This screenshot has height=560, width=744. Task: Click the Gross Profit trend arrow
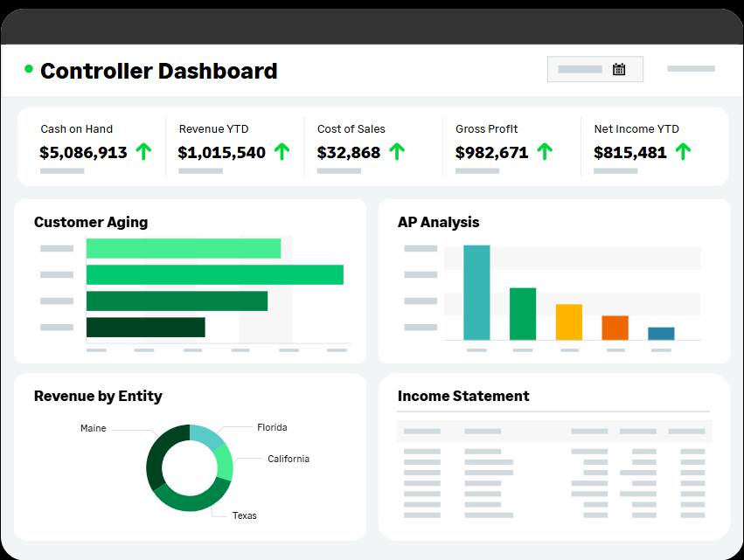[544, 150]
